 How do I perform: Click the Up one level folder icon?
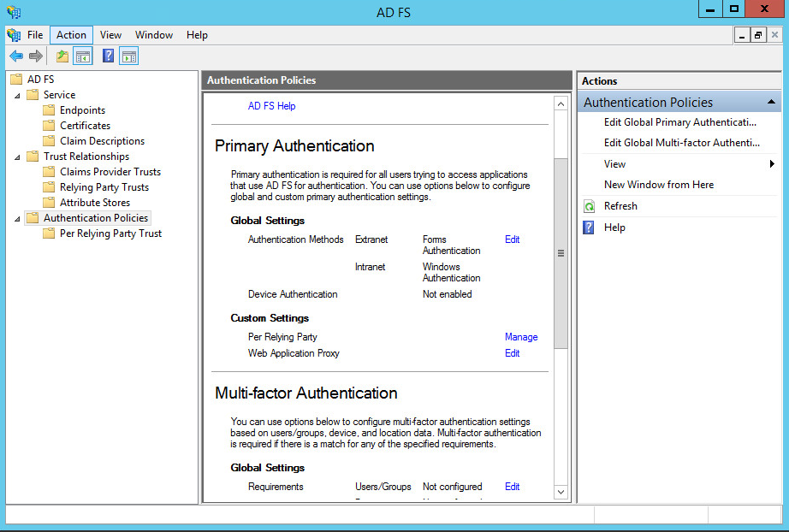(62, 56)
